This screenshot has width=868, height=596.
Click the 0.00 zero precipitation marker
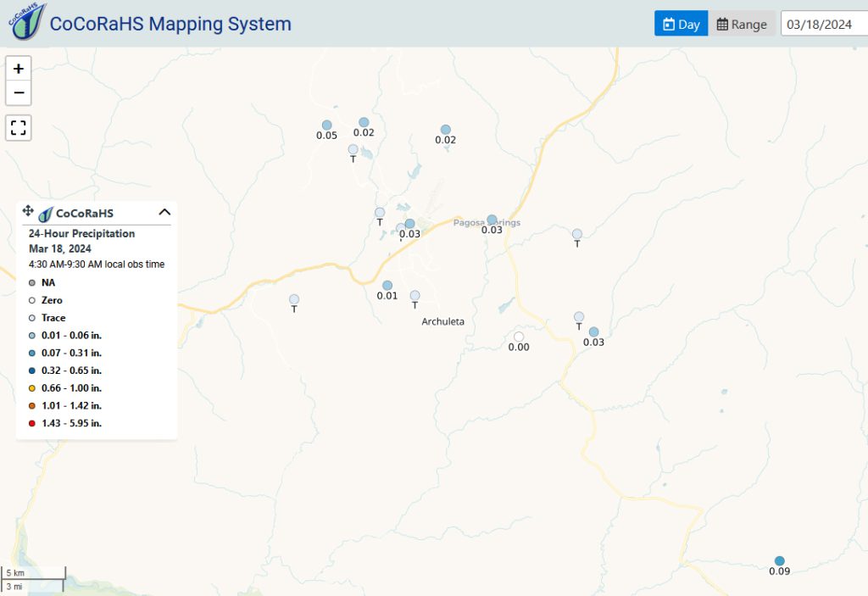(x=519, y=337)
